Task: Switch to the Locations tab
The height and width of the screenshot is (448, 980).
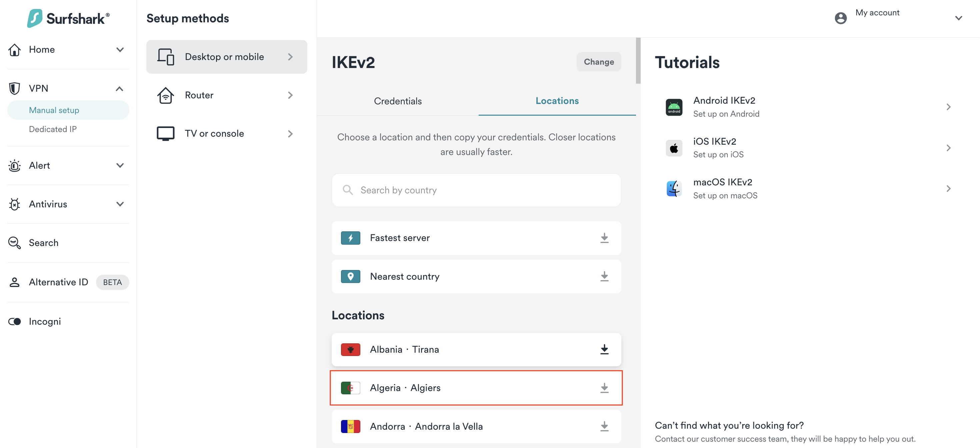Action: pyautogui.click(x=557, y=101)
